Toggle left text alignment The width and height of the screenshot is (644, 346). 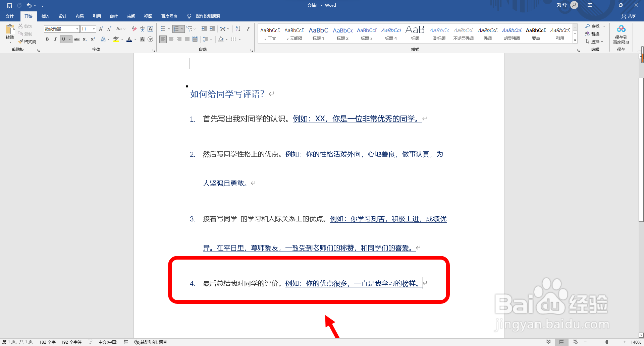tap(163, 39)
